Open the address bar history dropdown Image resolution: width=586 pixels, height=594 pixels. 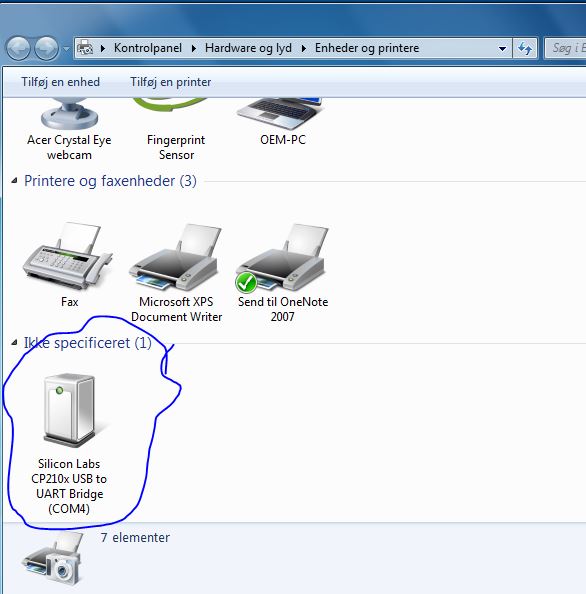502,48
